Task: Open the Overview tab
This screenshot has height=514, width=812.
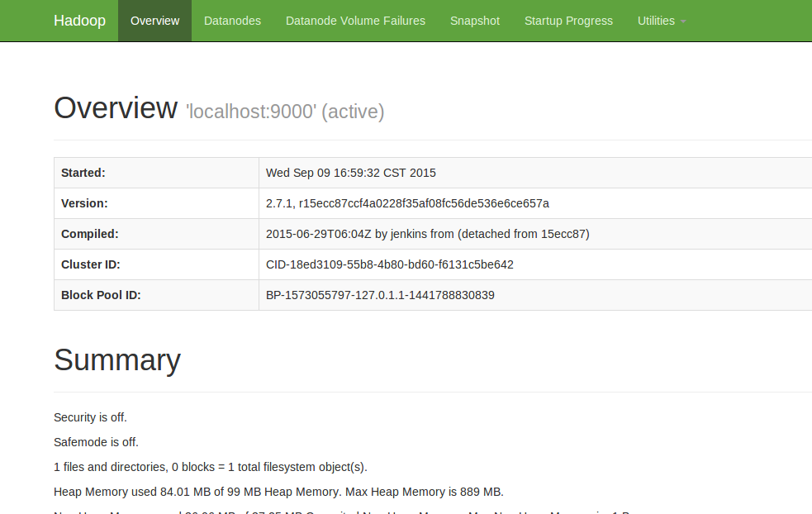Action: click(154, 21)
